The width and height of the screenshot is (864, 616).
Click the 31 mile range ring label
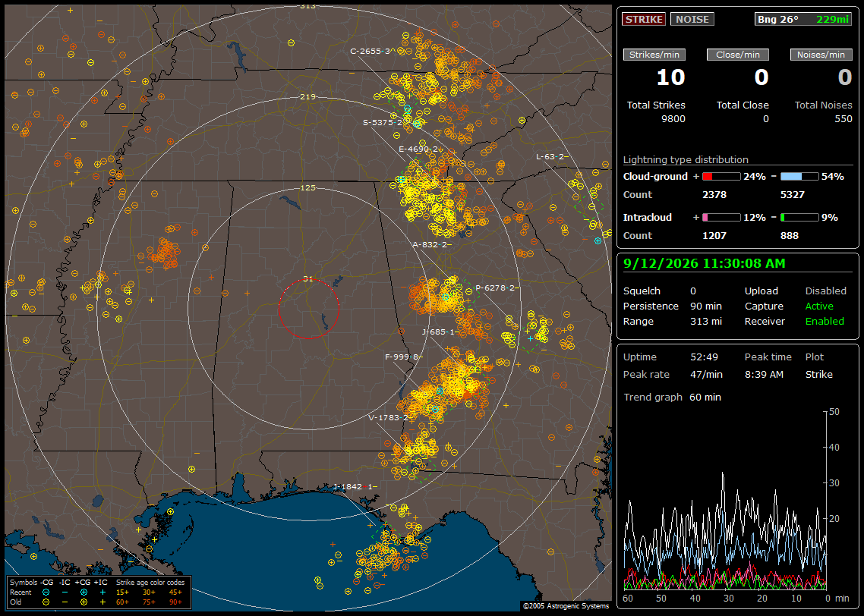point(308,278)
